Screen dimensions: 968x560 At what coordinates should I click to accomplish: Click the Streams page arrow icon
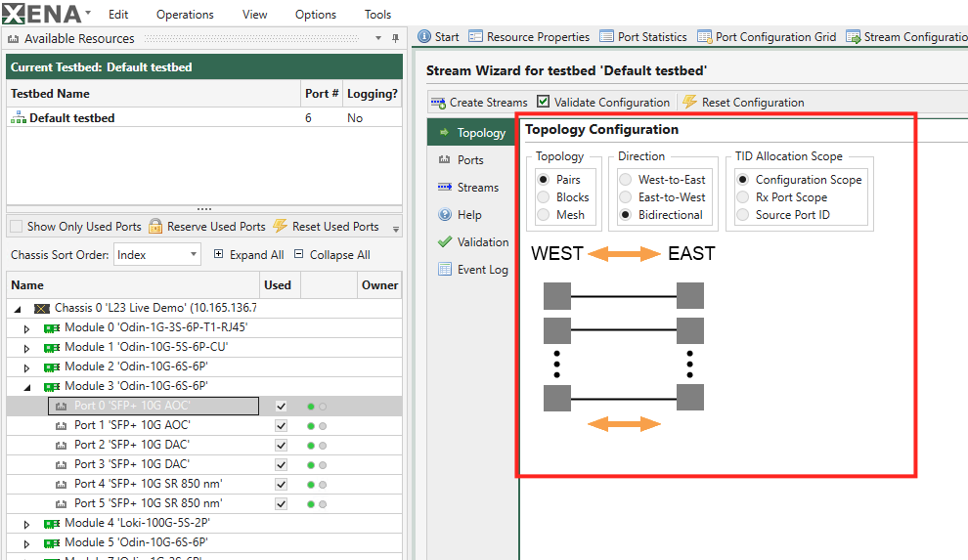pyautogui.click(x=445, y=187)
